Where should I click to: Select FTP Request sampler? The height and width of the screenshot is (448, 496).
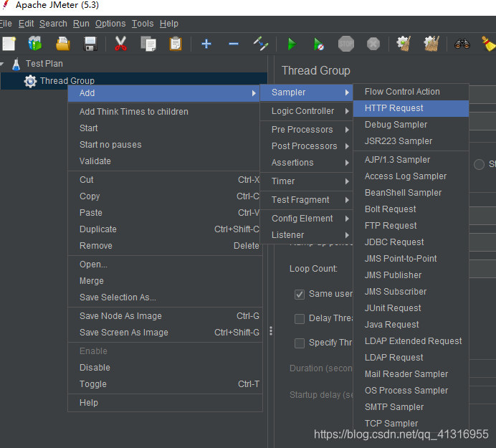coord(411,226)
